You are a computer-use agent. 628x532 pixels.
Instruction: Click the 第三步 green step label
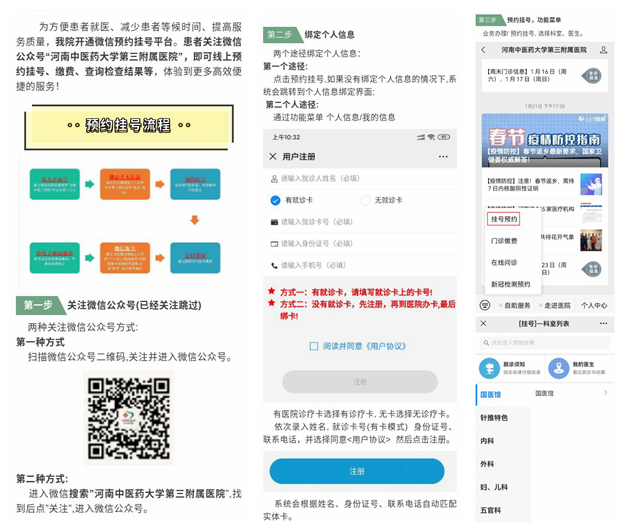[489, 20]
